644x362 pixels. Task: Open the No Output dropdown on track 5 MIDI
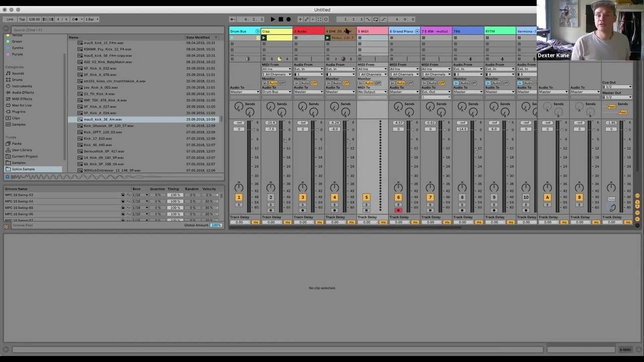tap(372, 92)
